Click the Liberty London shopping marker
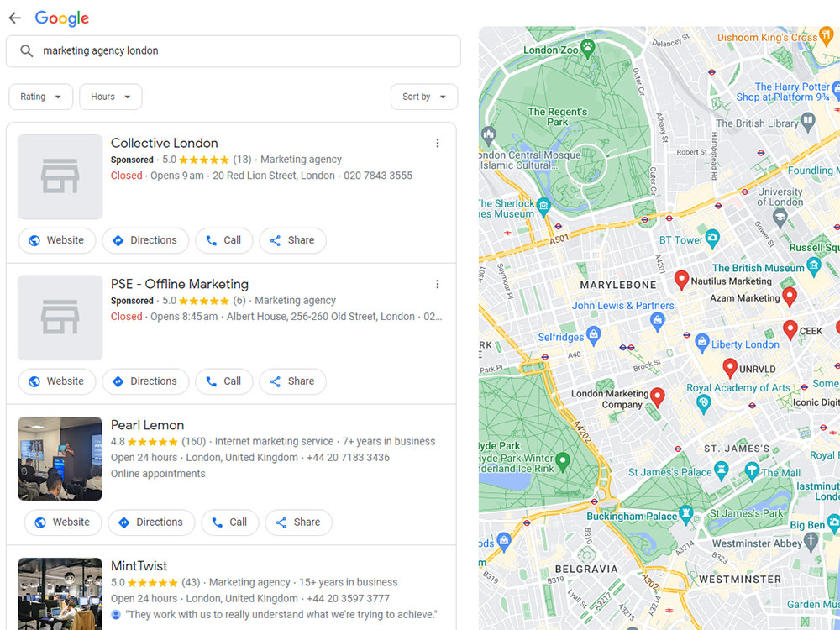The width and height of the screenshot is (840, 630). click(701, 343)
